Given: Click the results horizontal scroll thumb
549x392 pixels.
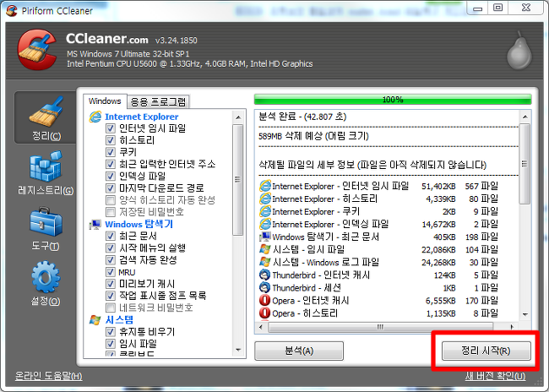Looking at the screenshot, I should tap(381, 327).
